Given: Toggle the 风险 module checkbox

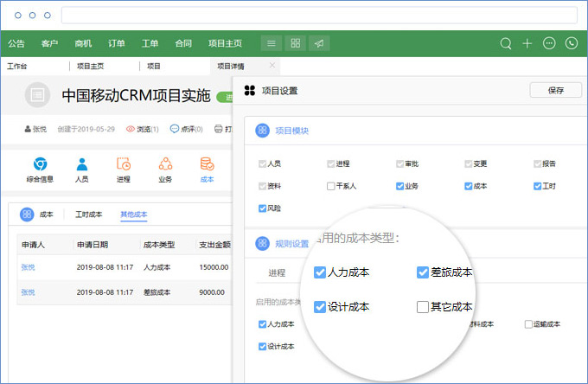Looking at the screenshot, I should (x=263, y=208).
